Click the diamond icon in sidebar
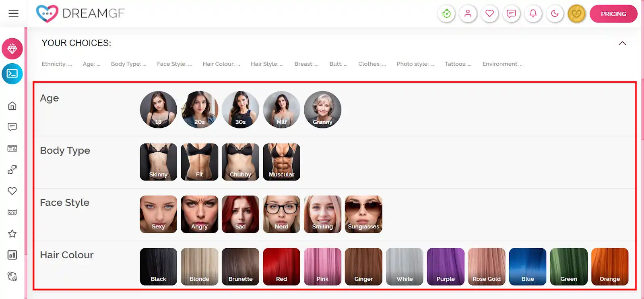Screen dimensions: 644x299 [x=12, y=49]
